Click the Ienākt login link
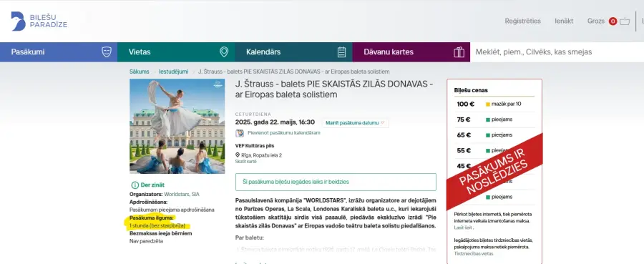This screenshot has height=264, width=644. coord(564,21)
